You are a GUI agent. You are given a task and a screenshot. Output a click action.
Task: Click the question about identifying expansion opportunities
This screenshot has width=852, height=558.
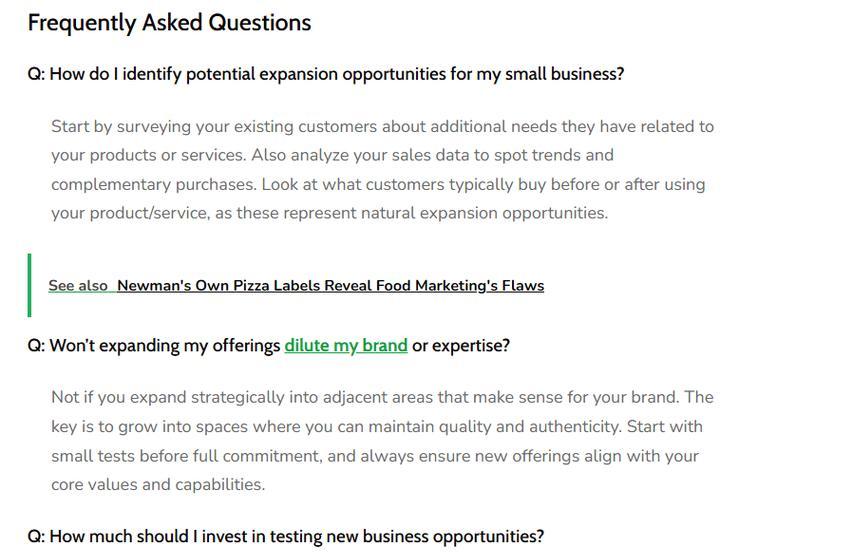tap(326, 74)
